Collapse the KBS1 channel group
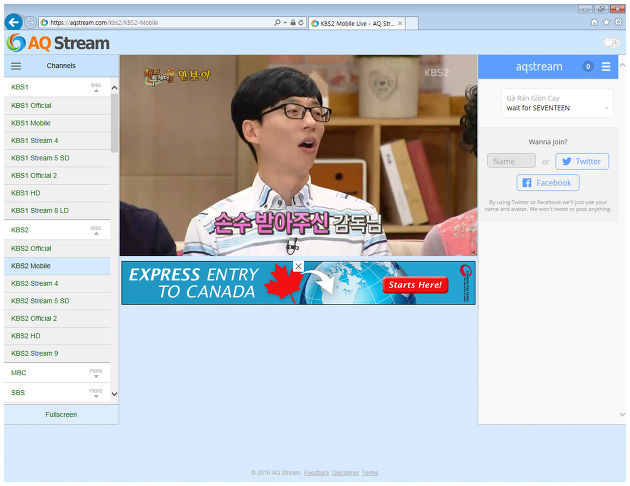The height and width of the screenshot is (486, 630). pyautogui.click(x=96, y=87)
